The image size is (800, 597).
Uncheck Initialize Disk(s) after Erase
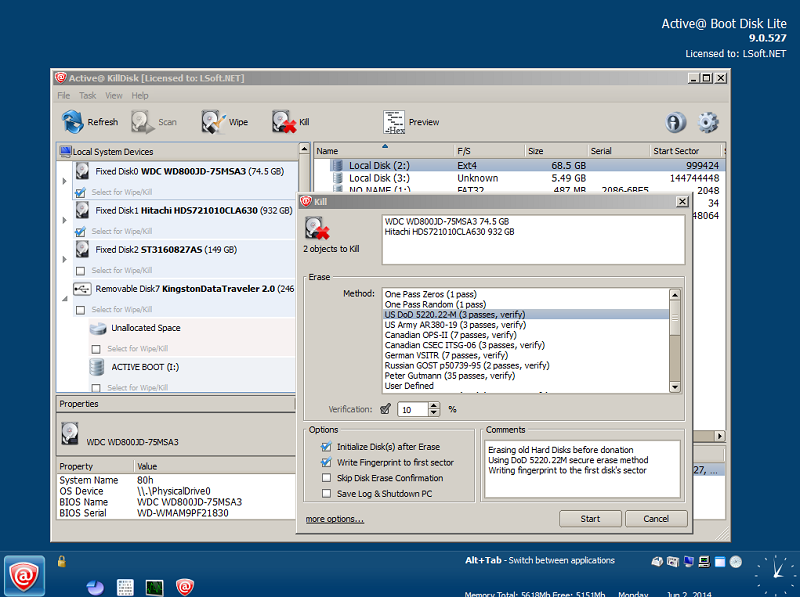point(326,446)
